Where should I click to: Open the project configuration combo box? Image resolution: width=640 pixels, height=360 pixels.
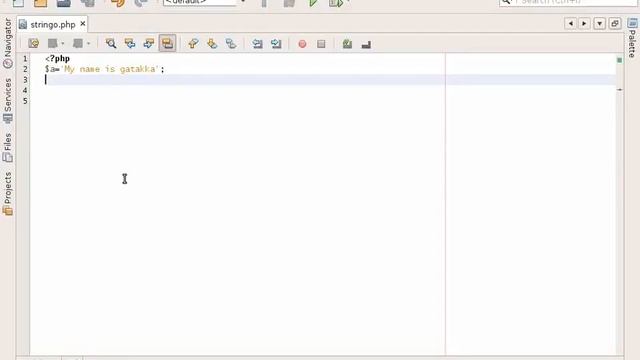204,2
